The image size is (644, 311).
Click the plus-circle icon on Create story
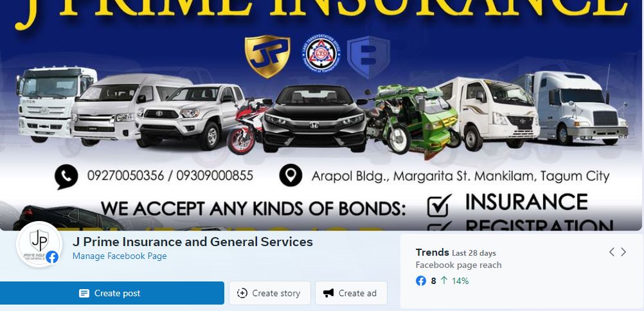coord(242,293)
